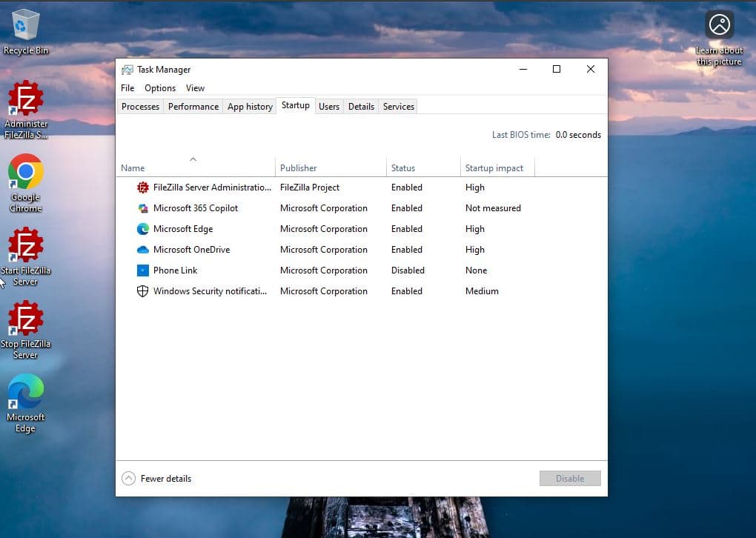Open the Options menu

tap(160, 88)
